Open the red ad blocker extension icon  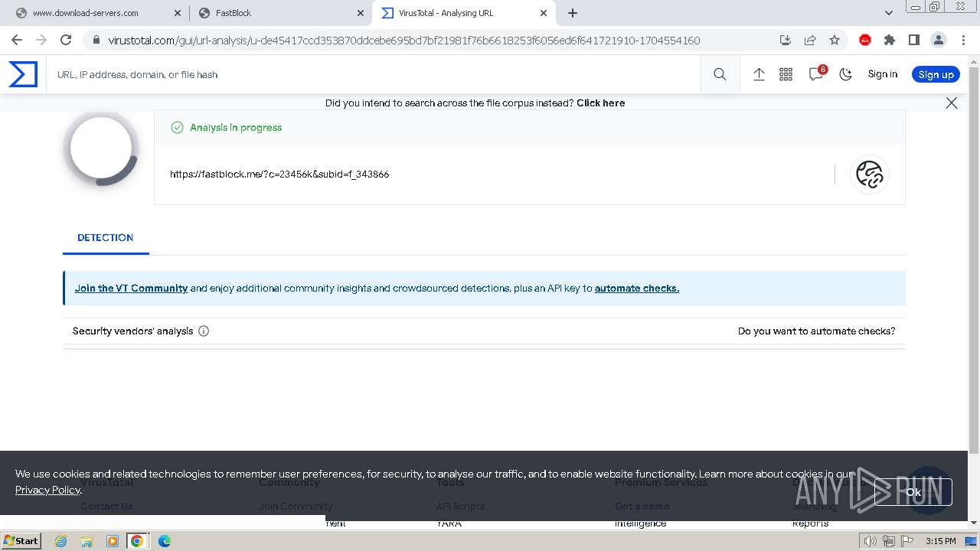[865, 40]
